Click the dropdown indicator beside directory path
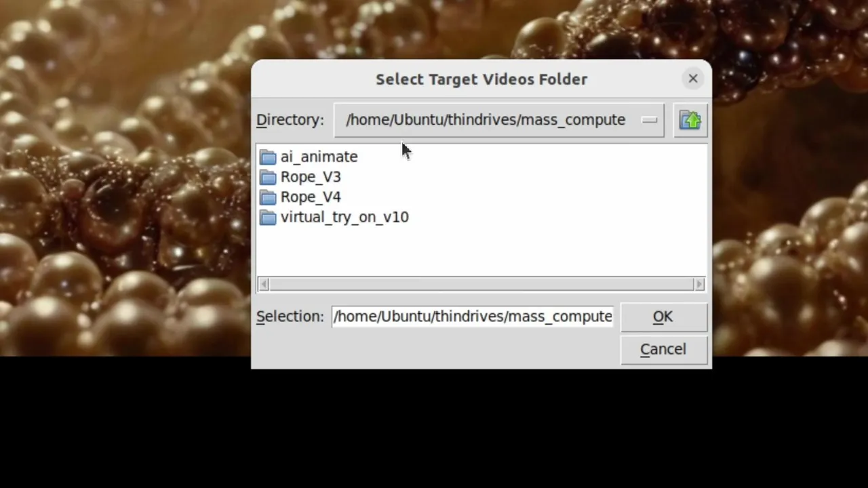 click(x=650, y=121)
